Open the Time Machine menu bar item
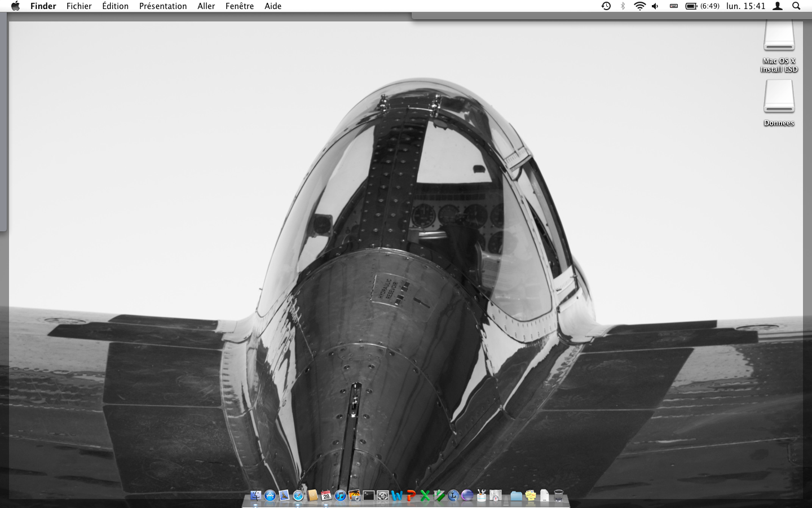 coord(606,6)
